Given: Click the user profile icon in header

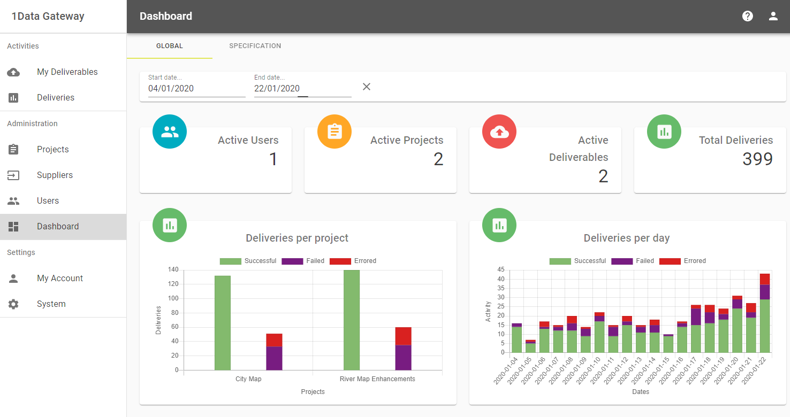Looking at the screenshot, I should click(x=773, y=16).
